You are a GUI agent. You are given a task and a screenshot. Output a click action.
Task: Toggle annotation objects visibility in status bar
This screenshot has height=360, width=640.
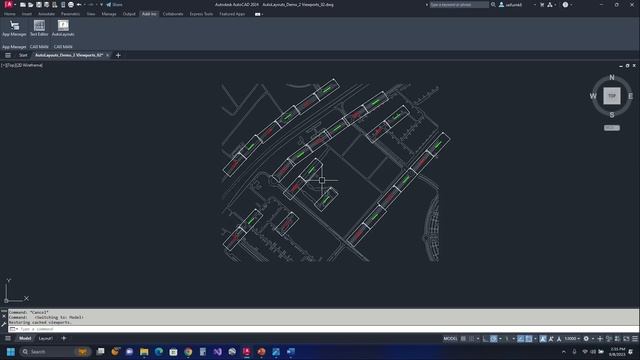[543, 339]
